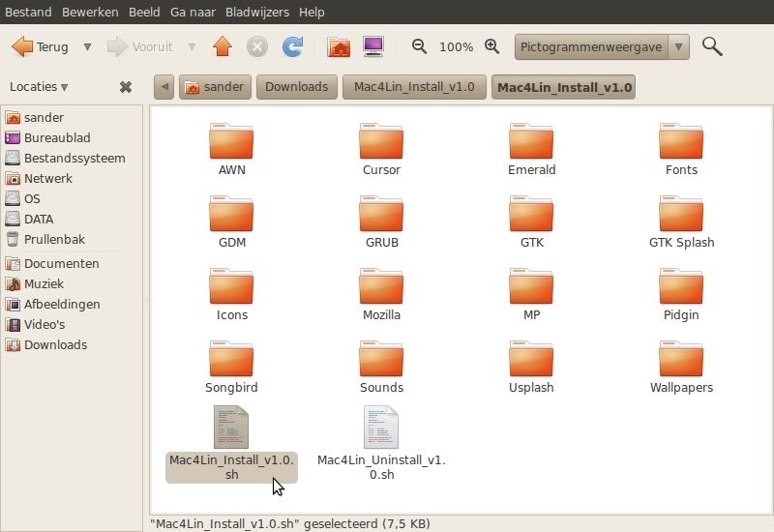This screenshot has height=532, width=774.
Task: Go to Downloads in the path bar
Action: point(296,87)
